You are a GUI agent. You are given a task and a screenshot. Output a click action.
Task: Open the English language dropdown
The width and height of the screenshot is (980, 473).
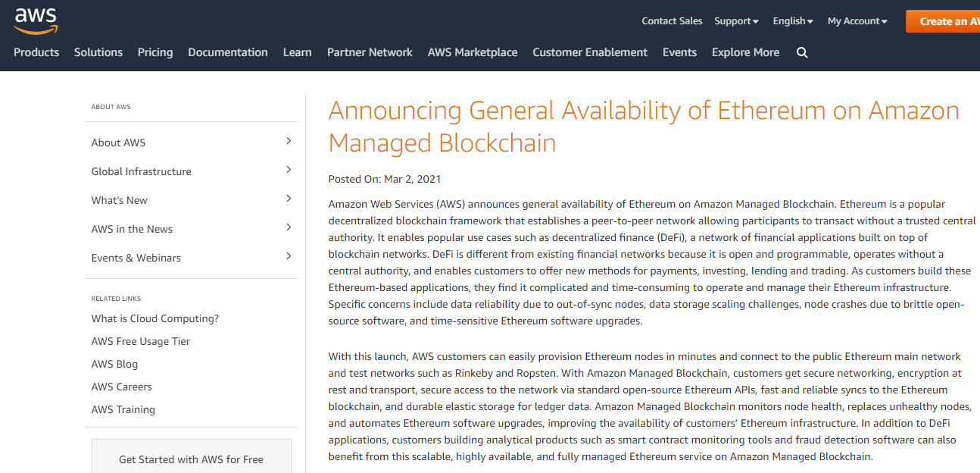coord(792,21)
